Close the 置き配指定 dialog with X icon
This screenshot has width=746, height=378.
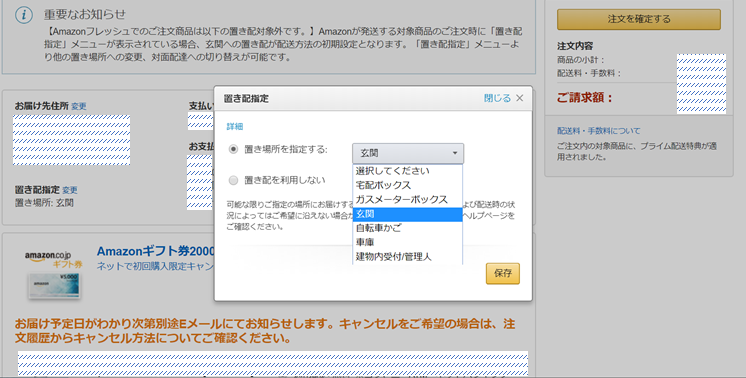pos(520,98)
